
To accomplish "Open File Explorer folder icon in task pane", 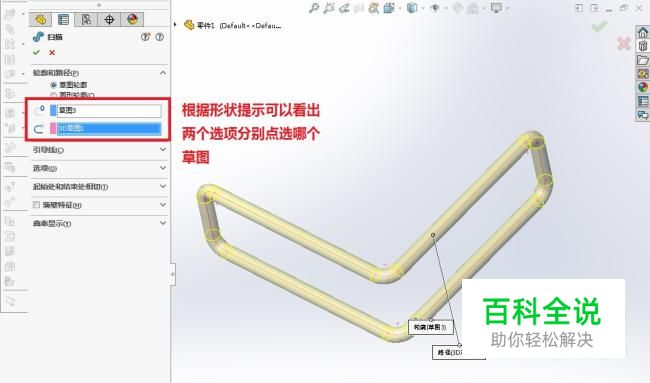I will (x=643, y=60).
